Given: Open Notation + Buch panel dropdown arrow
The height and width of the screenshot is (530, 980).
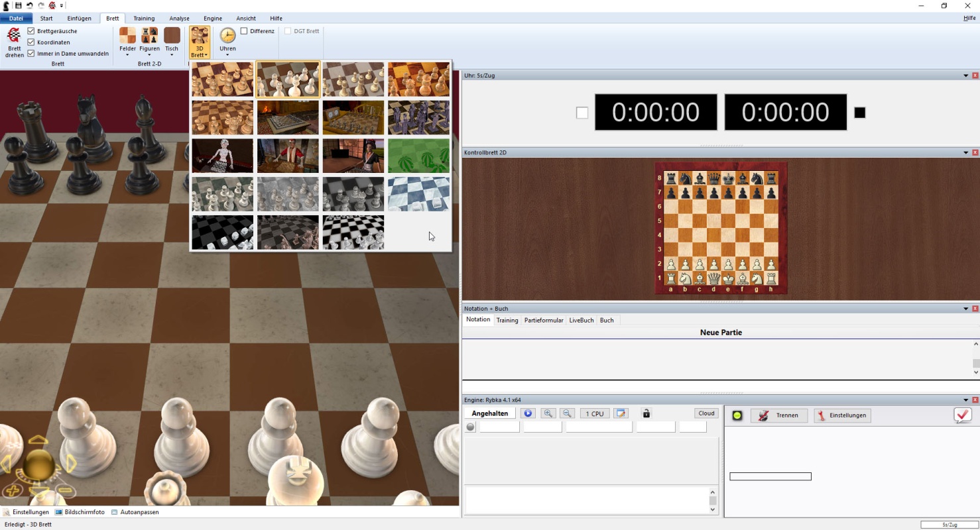Looking at the screenshot, I should tap(966, 309).
